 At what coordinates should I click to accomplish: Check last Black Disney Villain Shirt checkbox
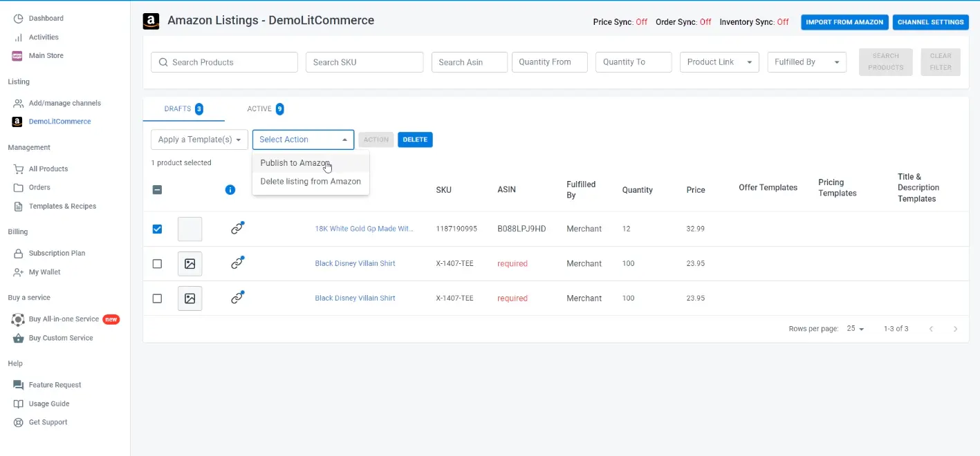click(x=157, y=298)
